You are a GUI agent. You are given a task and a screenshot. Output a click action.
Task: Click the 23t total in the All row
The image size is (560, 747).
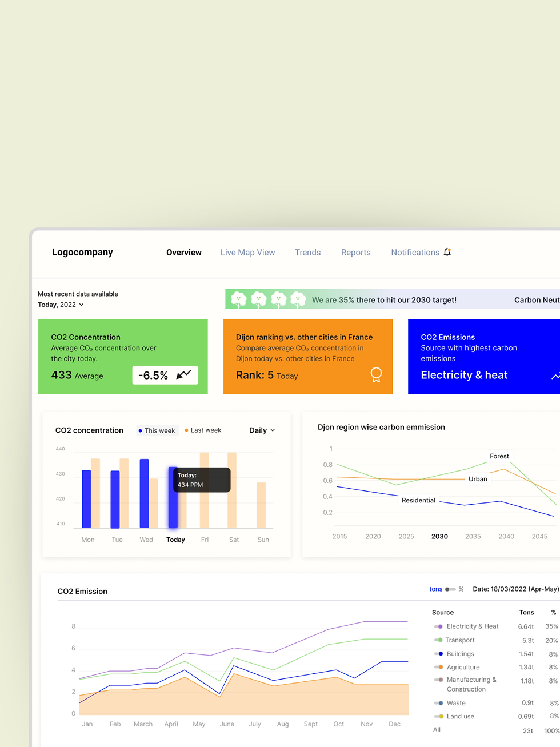pyautogui.click(x=528, y=730)
